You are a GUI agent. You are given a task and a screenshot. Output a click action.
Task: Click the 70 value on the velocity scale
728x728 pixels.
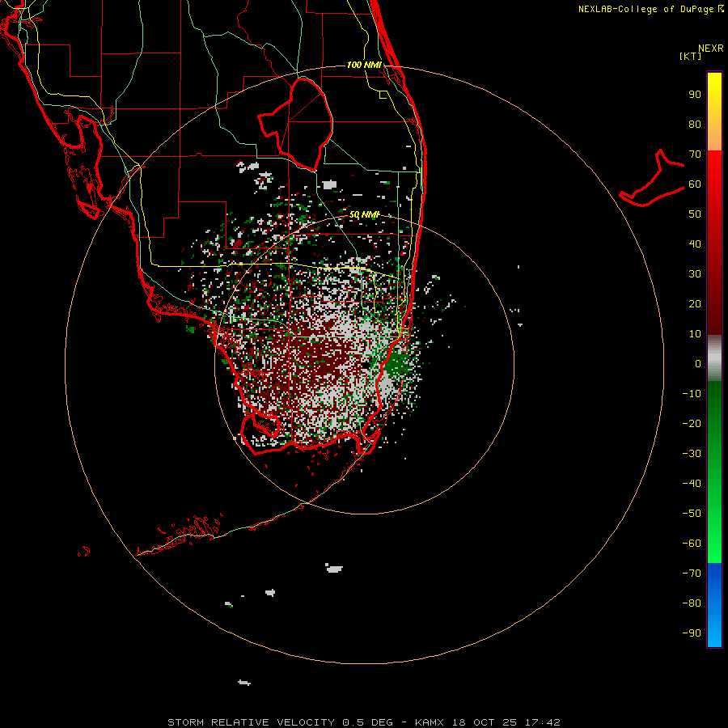(695, 154)
